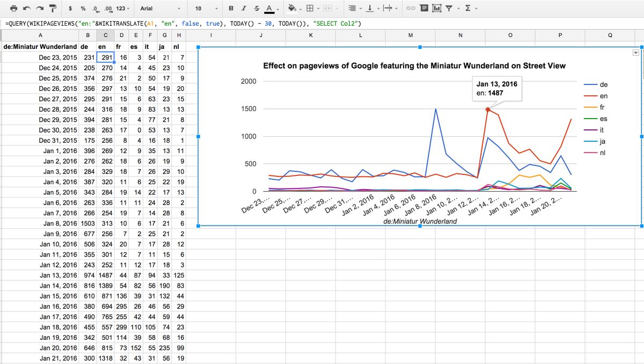
Task: Format selection as currency
Action: [x=71, y=9]
